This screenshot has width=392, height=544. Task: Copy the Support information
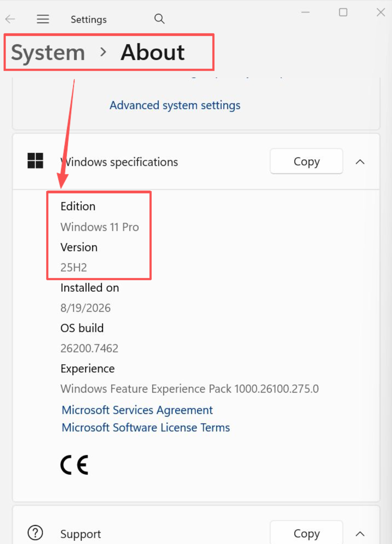306,533
